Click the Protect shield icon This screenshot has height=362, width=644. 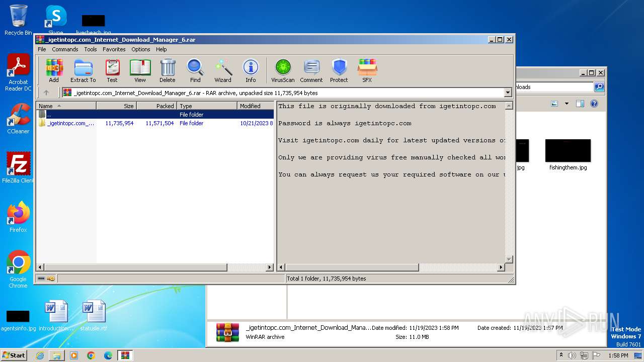[x=339, y=71]
